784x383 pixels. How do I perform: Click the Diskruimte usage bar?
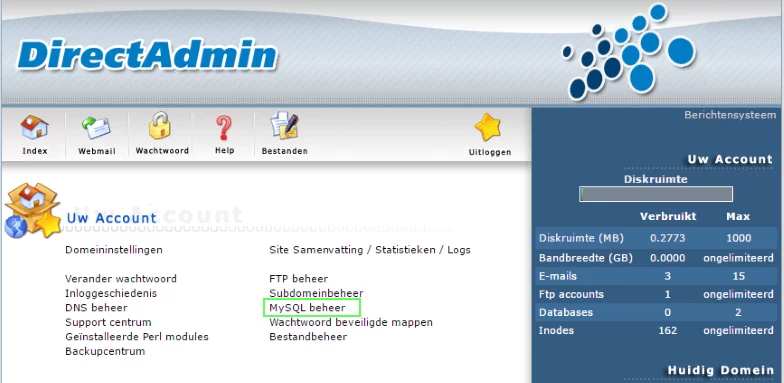[x=656, y=194]
